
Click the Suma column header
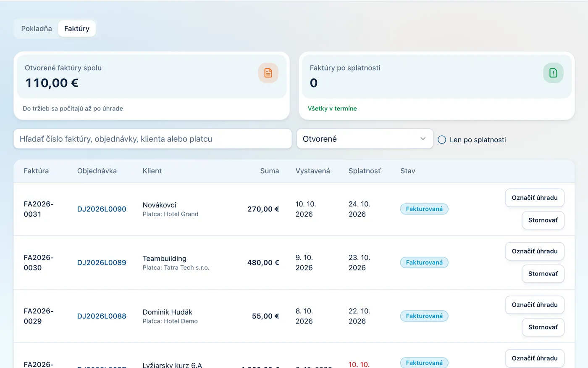point(270,171)
